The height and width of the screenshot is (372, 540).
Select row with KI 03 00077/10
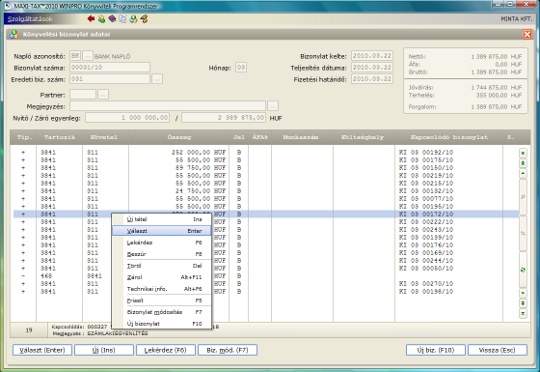tap(266, 198)
